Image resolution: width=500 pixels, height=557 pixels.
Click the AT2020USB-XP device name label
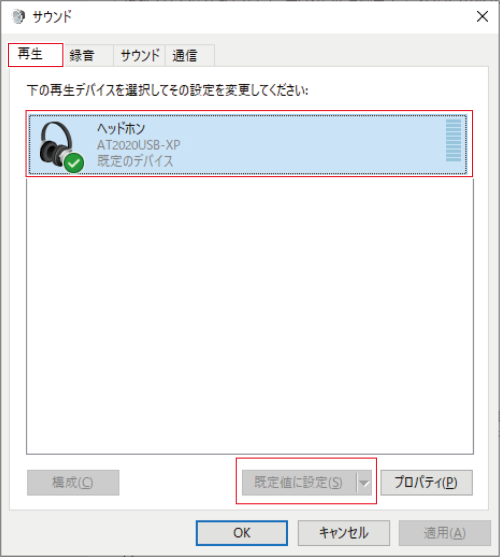138,145
